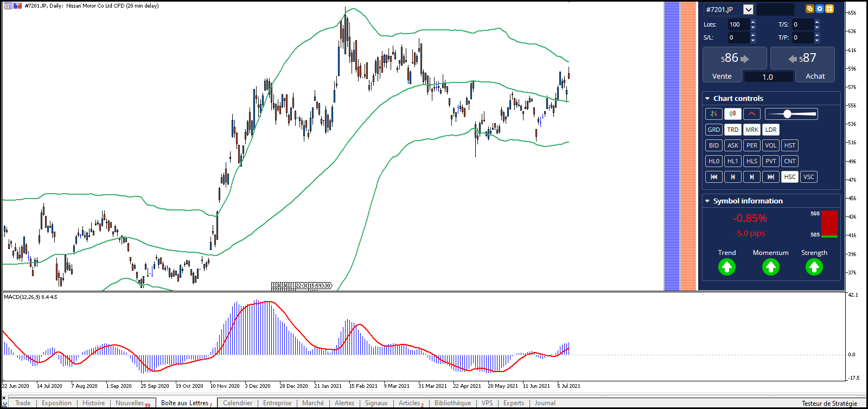Image resolution: width=868 pixels, height=409 pixels.
Task: Click the Trend up-arrow indicator
Action: (x=727, y=267)
